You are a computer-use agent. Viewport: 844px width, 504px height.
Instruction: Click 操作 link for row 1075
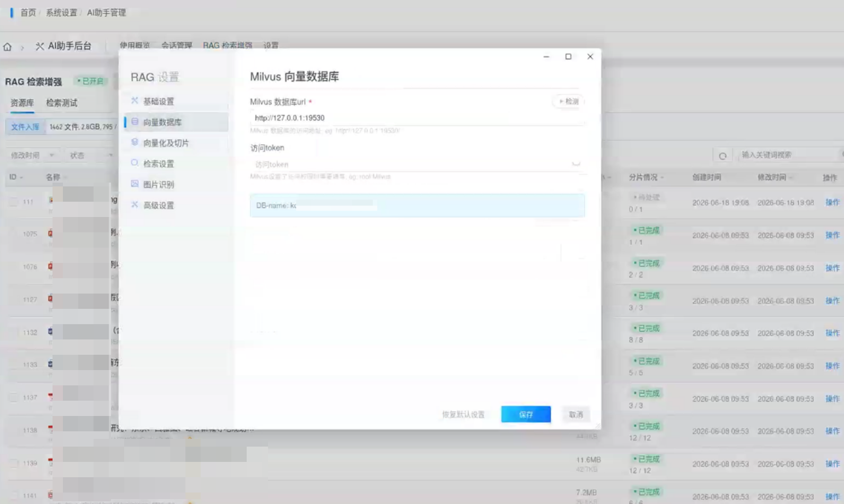832,235
